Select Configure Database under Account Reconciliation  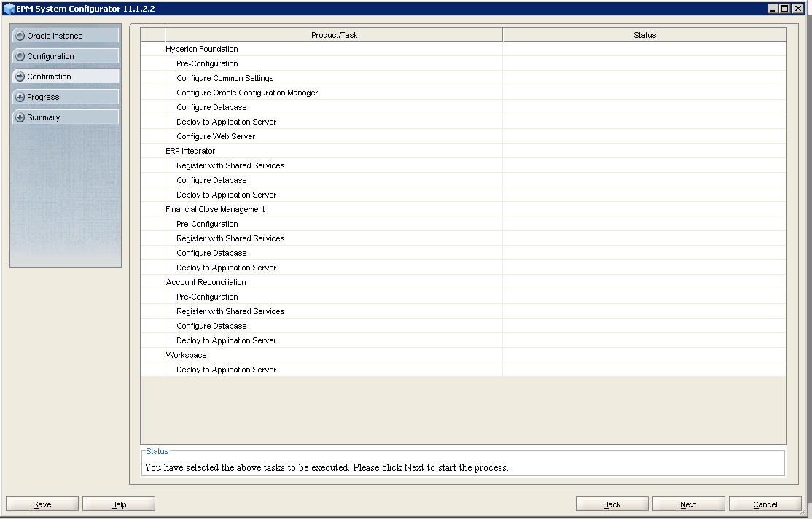click(464, 326)
